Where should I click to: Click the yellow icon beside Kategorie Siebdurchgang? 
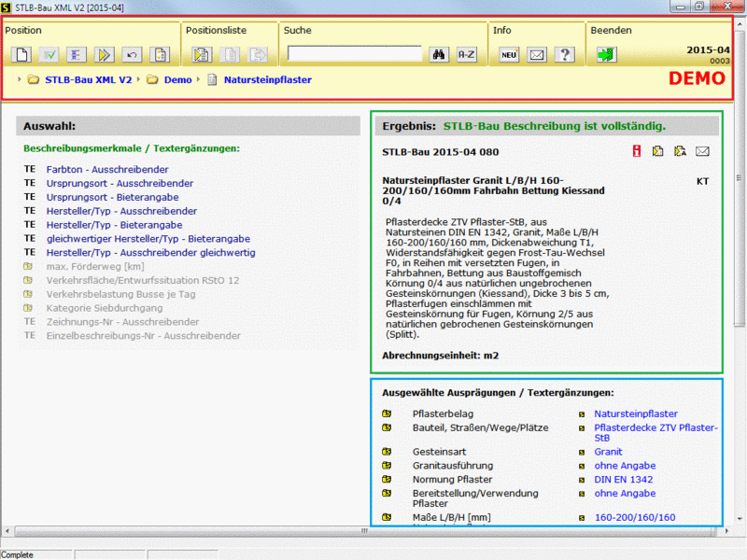point(28,308)
